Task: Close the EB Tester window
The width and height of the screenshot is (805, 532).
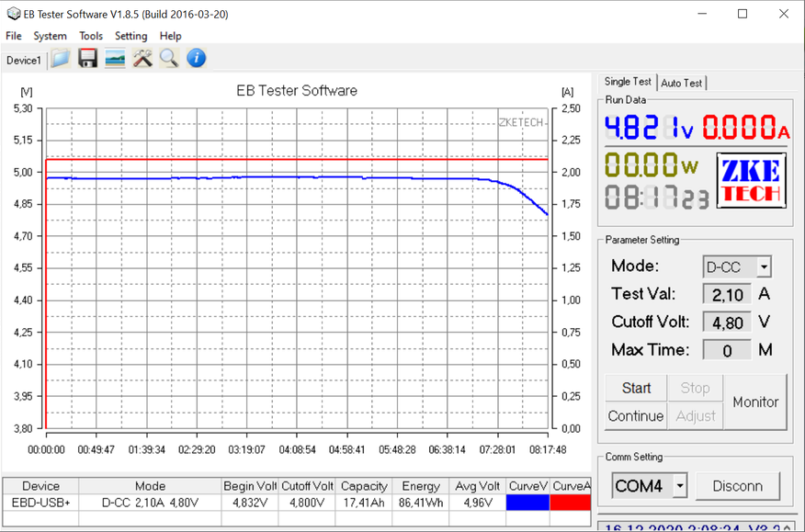Action: [x=784, y=14]
